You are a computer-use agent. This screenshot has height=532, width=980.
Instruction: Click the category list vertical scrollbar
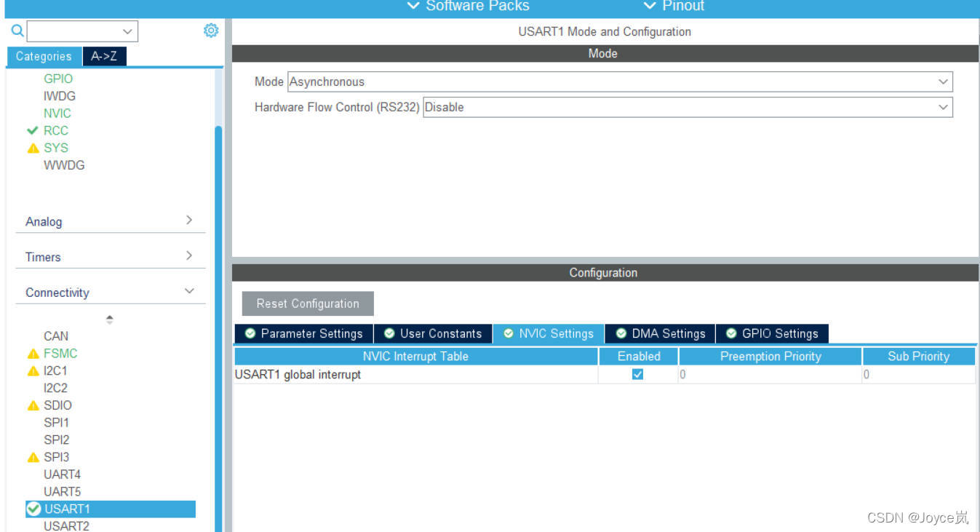[218, 327]
